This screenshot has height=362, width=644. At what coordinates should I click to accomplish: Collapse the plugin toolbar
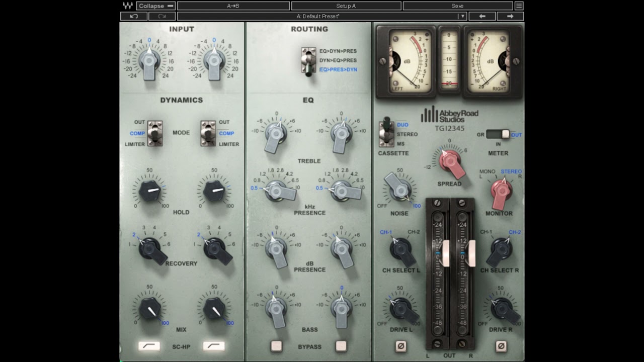156,6
